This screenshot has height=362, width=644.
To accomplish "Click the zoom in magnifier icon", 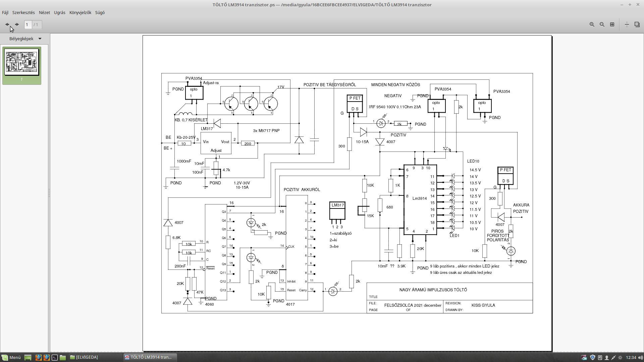I will click(x=592, y=24).
